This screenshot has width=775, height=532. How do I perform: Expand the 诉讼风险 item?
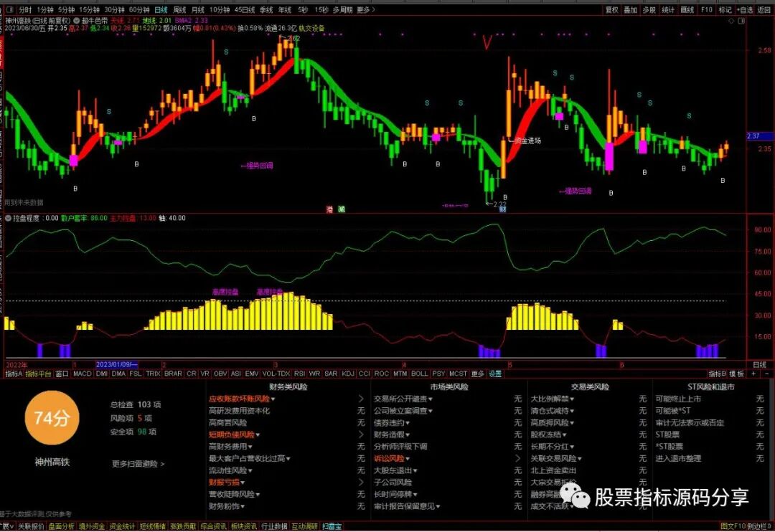point(392,458)
